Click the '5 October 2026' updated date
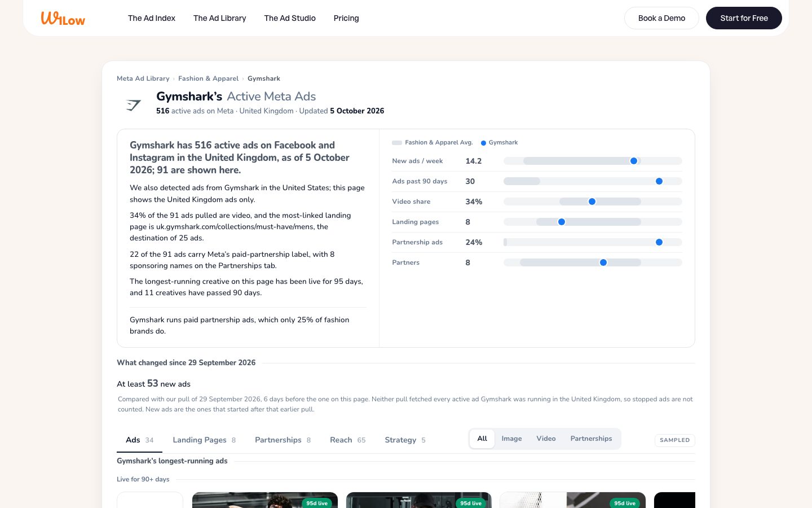This screenshot has height=508, width=812. point(357,111)
